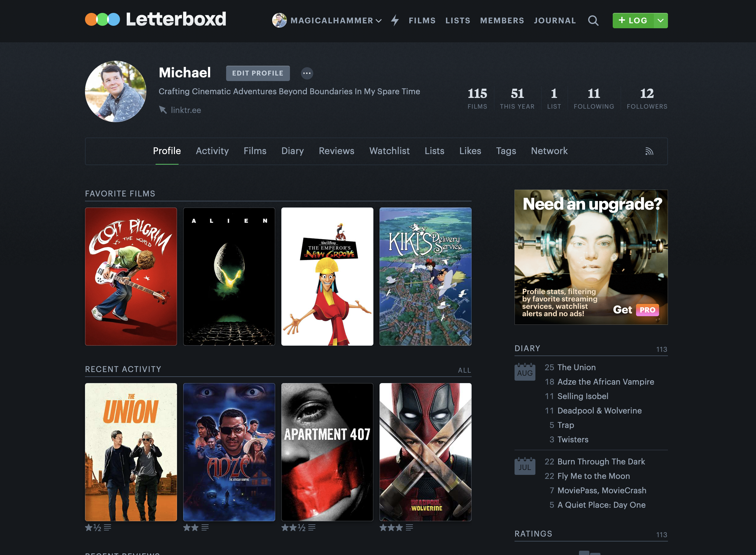Click the Letterboxd logo
This screenshot has width=756, height=555.
[156, 19]
